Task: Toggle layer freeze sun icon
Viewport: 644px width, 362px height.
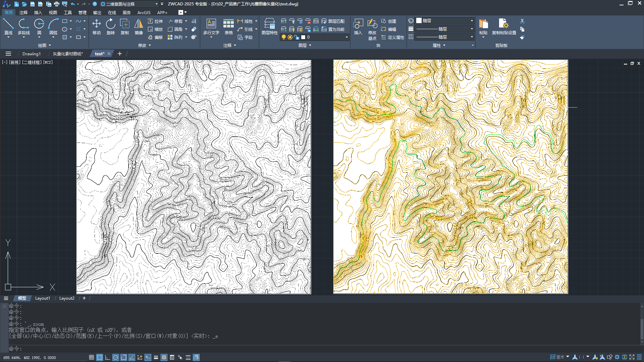Action: (290, 37)
